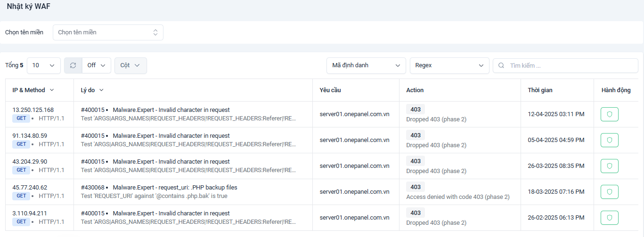Click the refresh icon button

(x=73, y=65)
